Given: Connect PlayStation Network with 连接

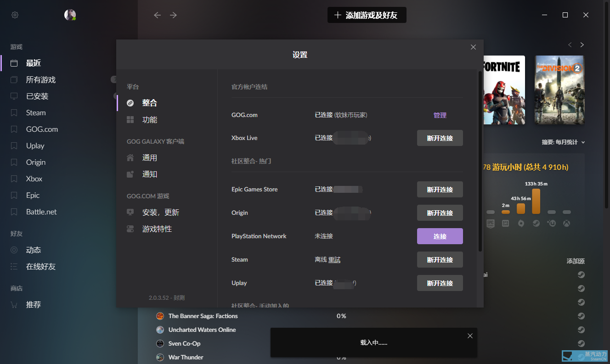Looking at the screenshot, I should coord(440,236).
